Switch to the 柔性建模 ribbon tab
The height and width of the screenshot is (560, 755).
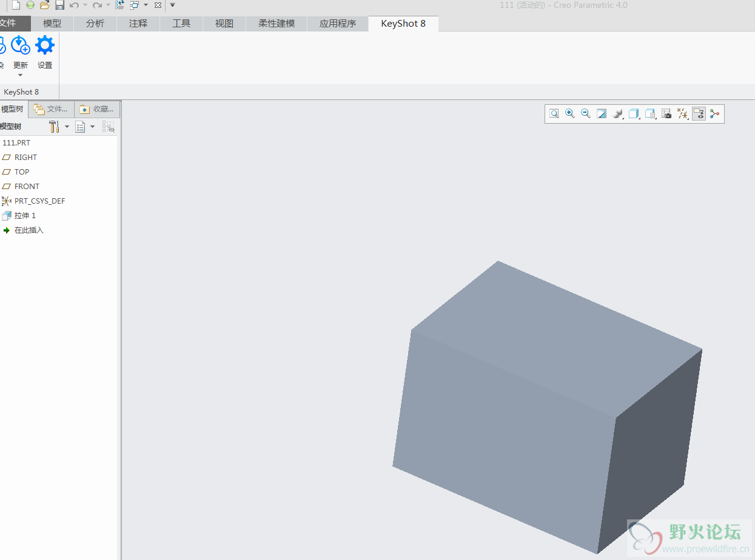click(x=277, y=24)
